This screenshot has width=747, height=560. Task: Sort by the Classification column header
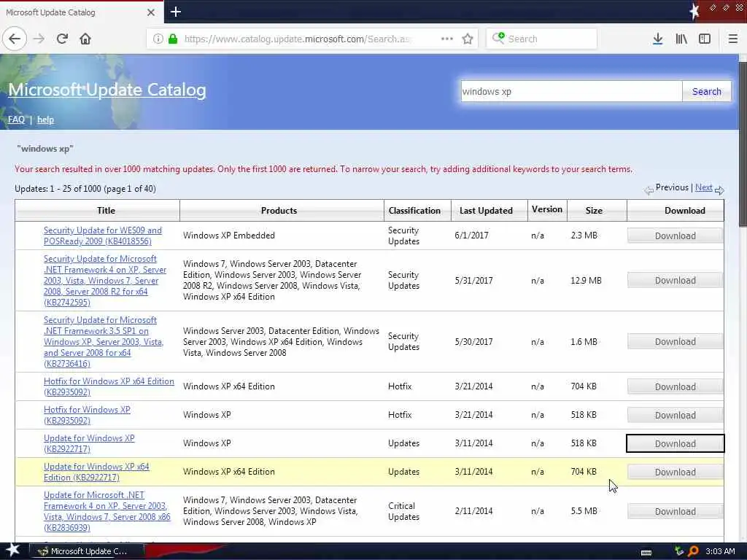tap(414, 211)
